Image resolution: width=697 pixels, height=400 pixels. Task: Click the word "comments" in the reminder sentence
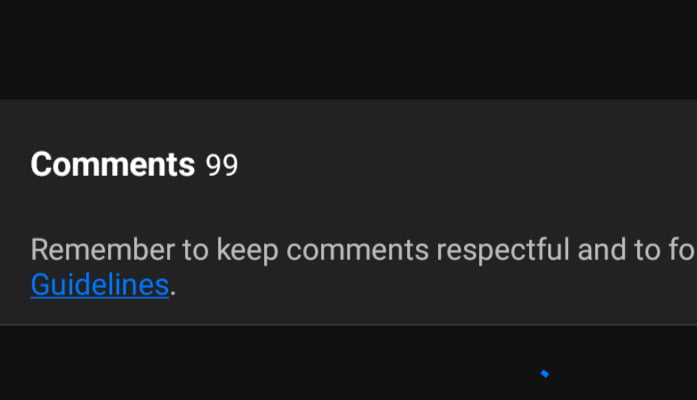357,251
